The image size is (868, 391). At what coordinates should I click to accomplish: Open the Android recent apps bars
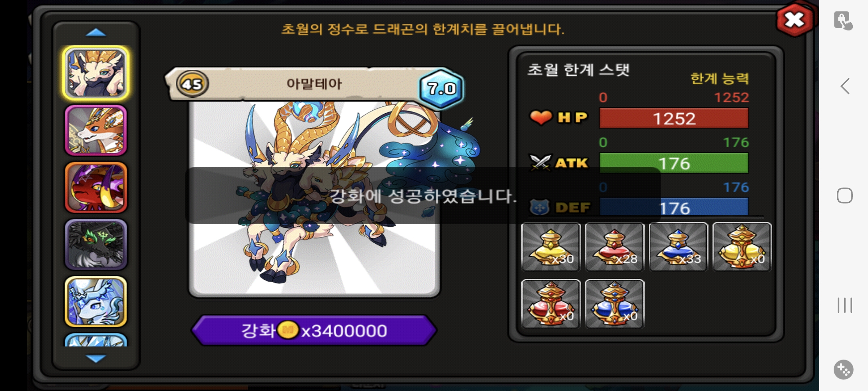point(845,305)
